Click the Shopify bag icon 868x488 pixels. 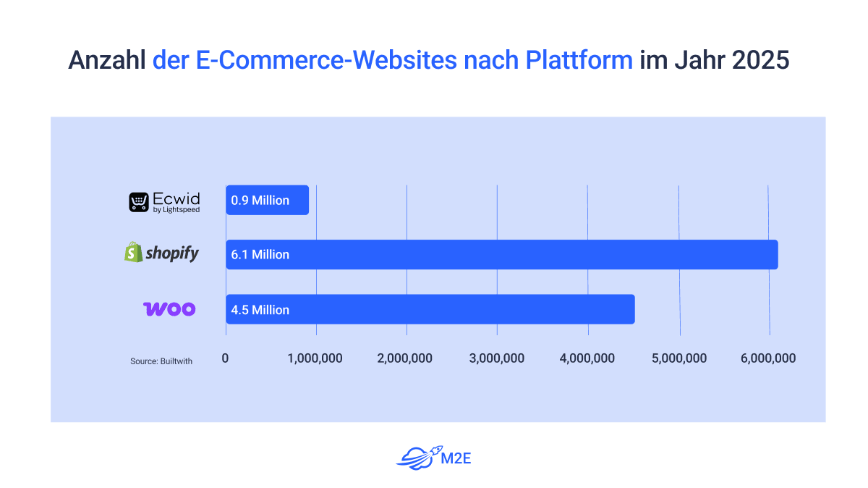[134, 253]
